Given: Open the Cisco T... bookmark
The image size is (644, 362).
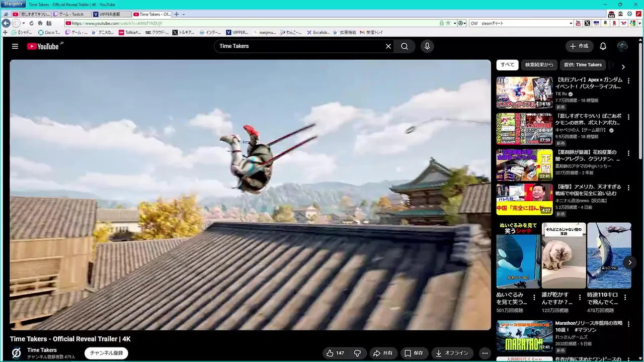Looking at the screenshot, I should tap(49, 32).
